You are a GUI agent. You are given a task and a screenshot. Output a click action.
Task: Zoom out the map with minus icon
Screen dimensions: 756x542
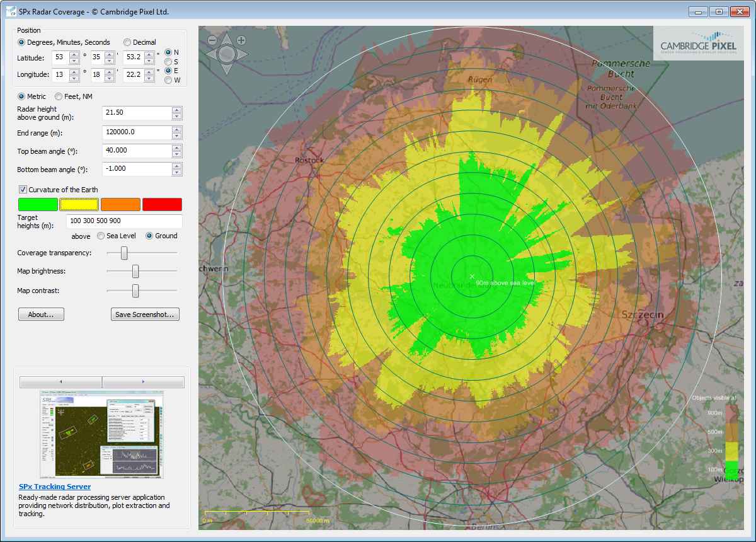click(x=212, y=40)
